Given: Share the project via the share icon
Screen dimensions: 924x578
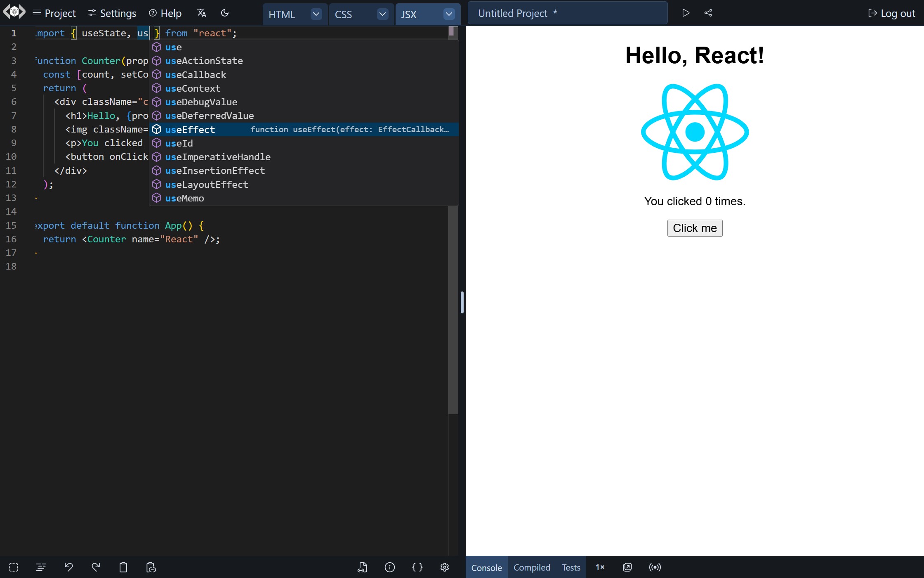Looking at the screenshot, I should (x=708, y=13).
